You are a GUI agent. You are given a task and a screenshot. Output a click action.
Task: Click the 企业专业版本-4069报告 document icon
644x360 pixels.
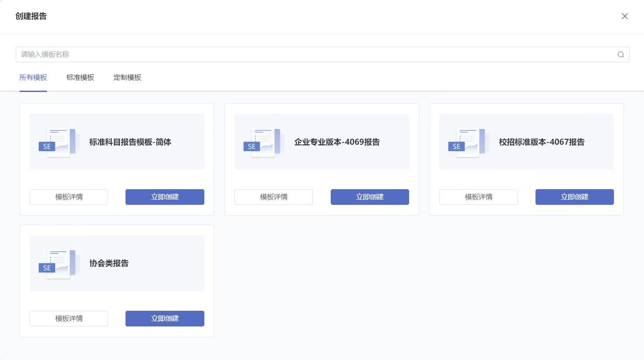tap(262, 142)
